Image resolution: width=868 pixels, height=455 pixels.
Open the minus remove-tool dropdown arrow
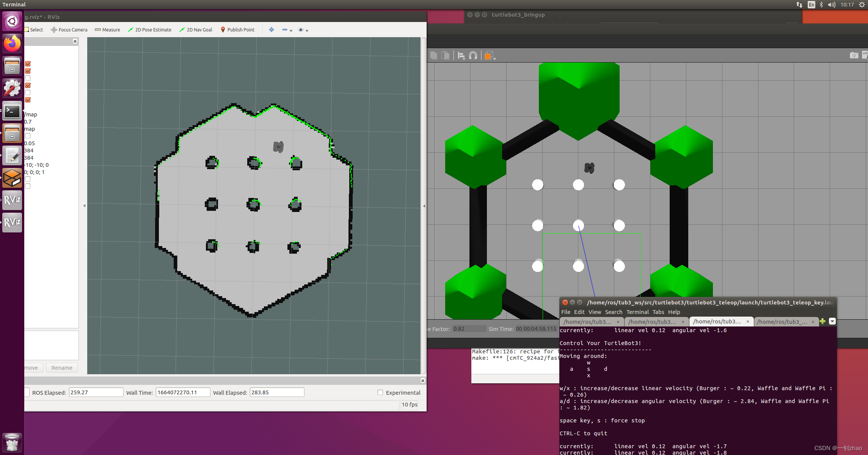291,30
